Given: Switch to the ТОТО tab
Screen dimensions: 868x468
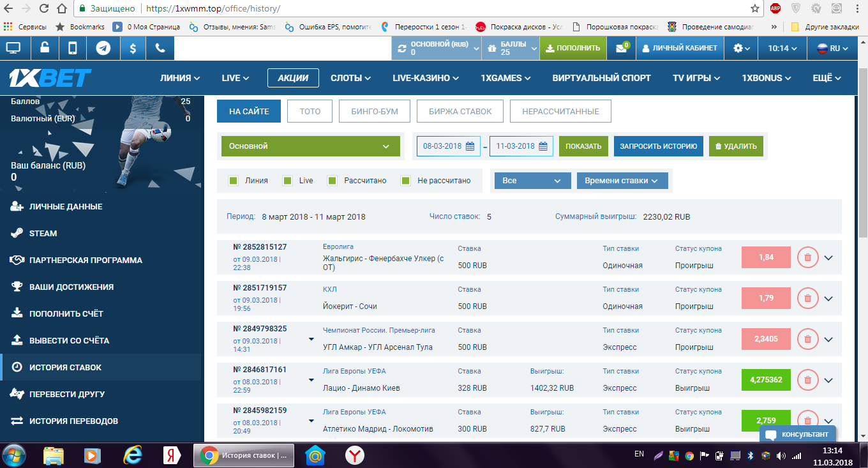Looking at the screenshot, I should pyautogui.click(x=310, y=111).
